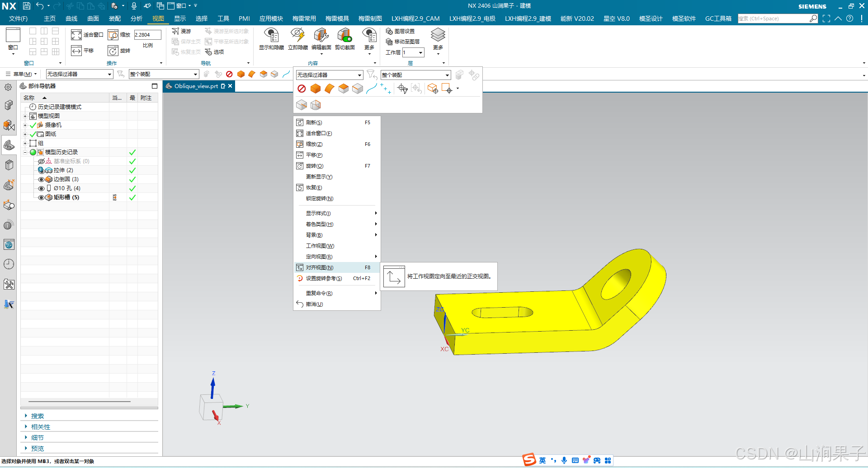Switch to 分析 ribbon tab
The height and width of the screenshot is (468, 868).
(137, 19)
